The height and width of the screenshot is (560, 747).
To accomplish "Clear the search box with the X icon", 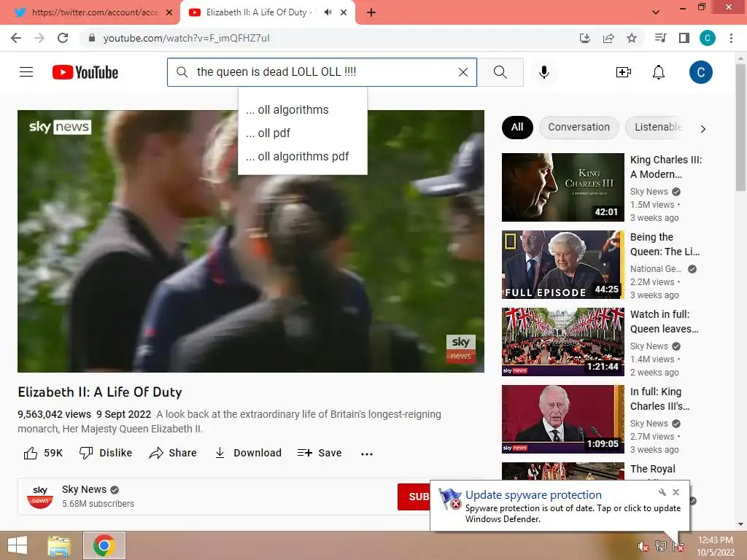I will [463, 72].
